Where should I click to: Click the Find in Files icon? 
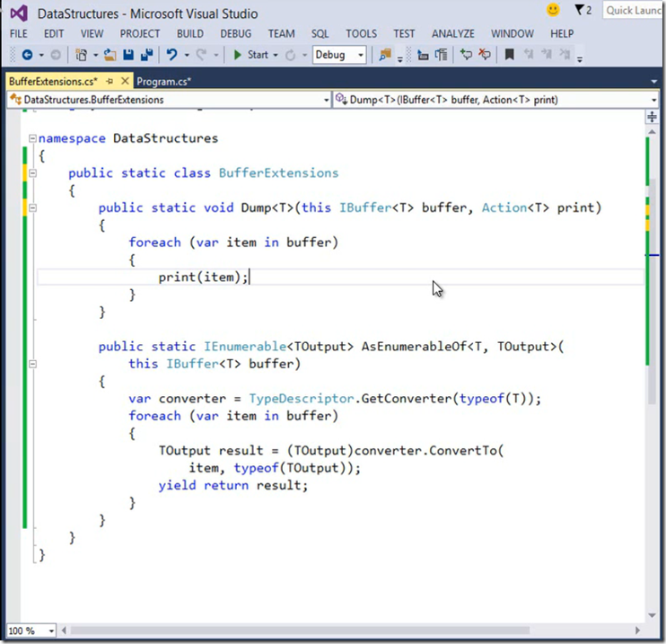[x=385, y=55]
